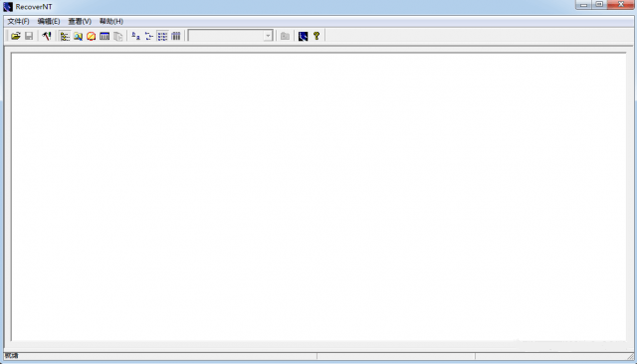The width and height of the screenshot is (637, 364).
Task: Click the yellow question mark help icon
Action: click(x=317, y=36)
